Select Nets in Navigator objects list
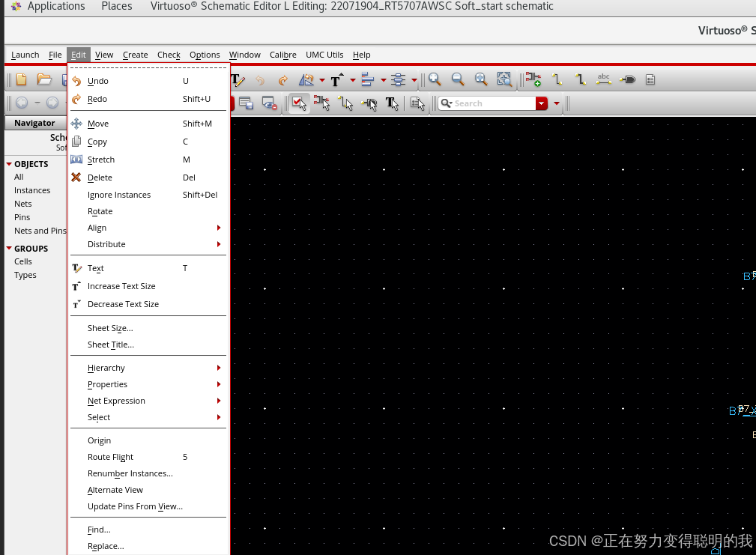756x555 pixels. 23,204
